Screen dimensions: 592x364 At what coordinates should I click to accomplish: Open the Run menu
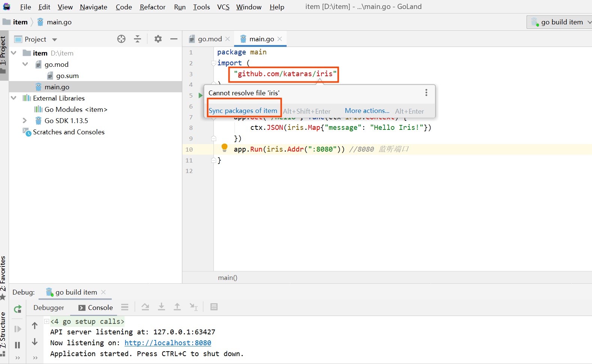[180, 7]
